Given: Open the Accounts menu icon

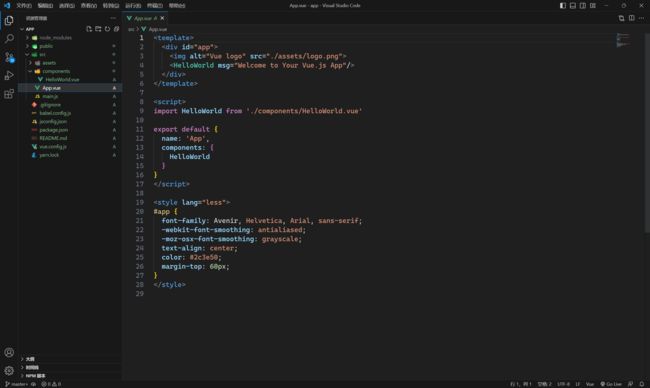Looking at the screenshot, I should click(9, 352).
